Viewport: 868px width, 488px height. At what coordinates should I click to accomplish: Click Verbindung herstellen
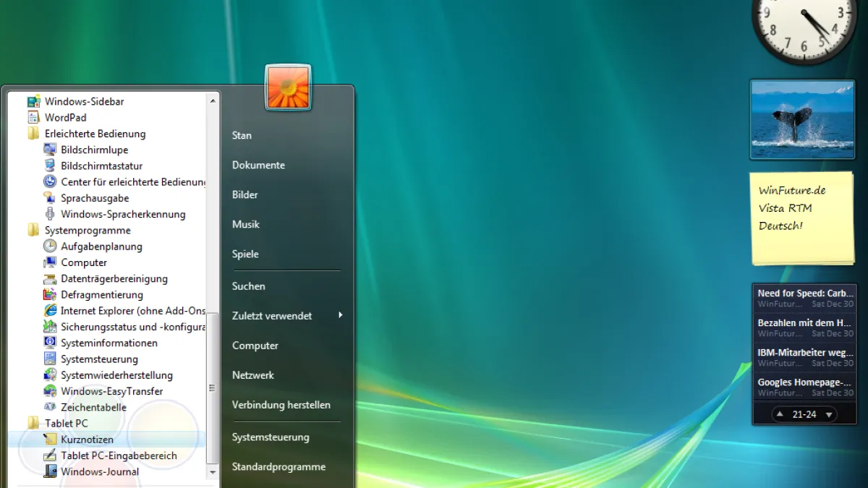coord(281,405)
